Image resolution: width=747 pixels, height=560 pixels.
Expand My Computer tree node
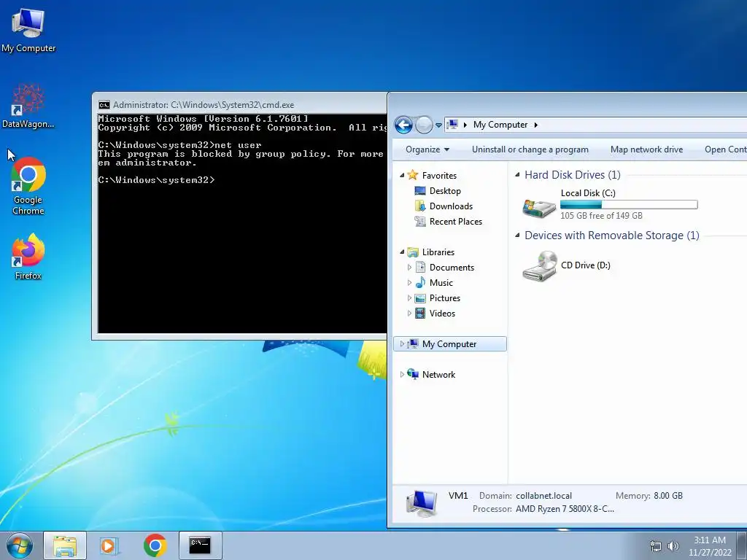402,344
